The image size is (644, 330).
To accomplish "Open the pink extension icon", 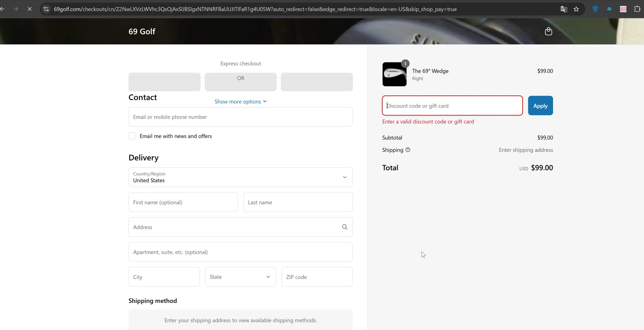I will point(623,9).
